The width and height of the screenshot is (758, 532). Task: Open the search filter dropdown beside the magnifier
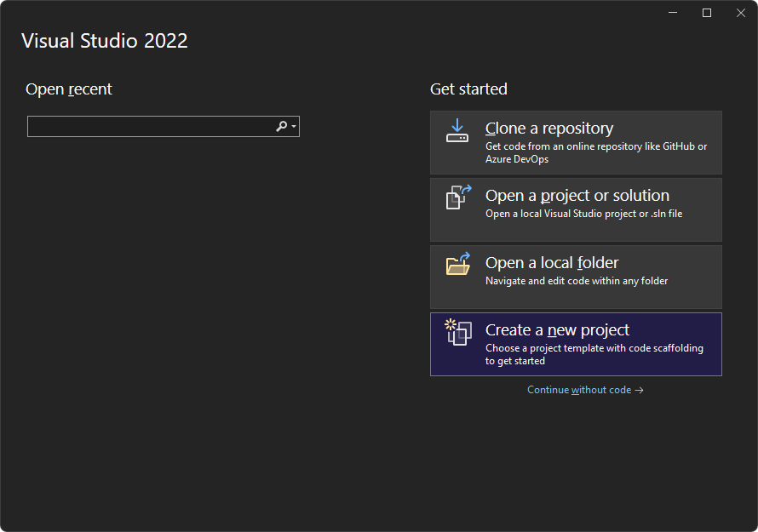tap(292, 126)
